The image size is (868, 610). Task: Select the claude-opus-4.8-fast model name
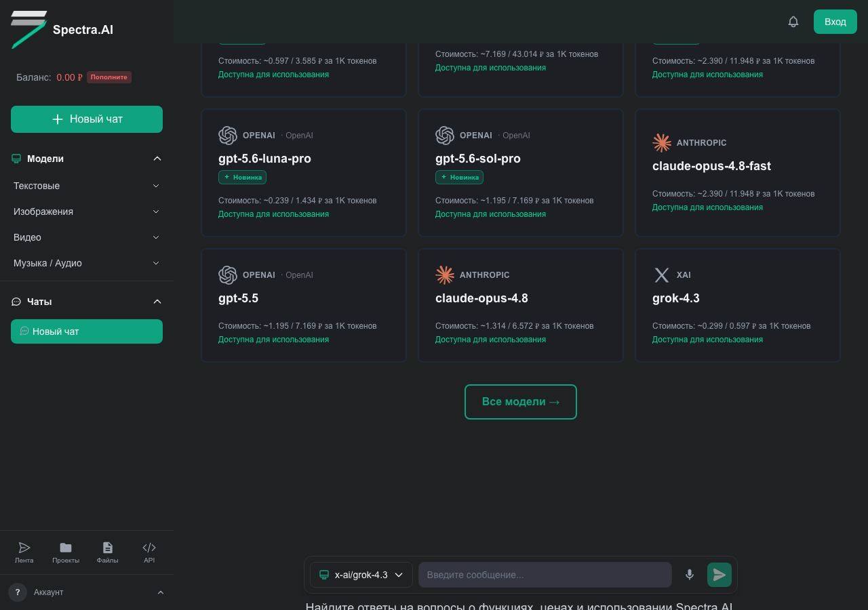click(x=711, y=166)
